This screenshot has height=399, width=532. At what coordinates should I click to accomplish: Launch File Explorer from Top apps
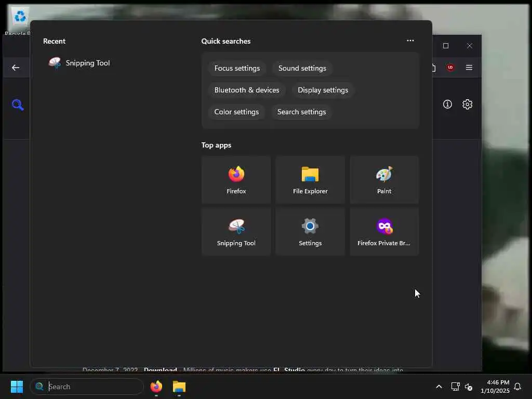[x=310, y=180]
